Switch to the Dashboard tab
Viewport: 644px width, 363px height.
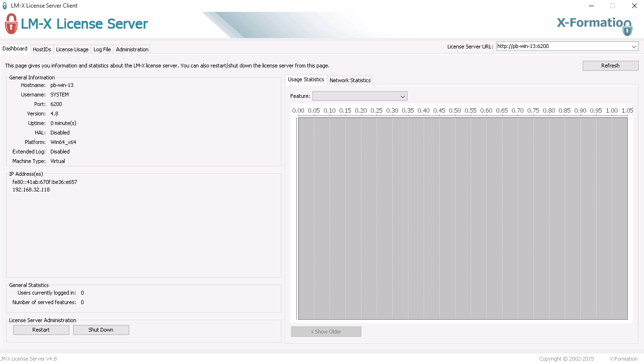point(15,48)
